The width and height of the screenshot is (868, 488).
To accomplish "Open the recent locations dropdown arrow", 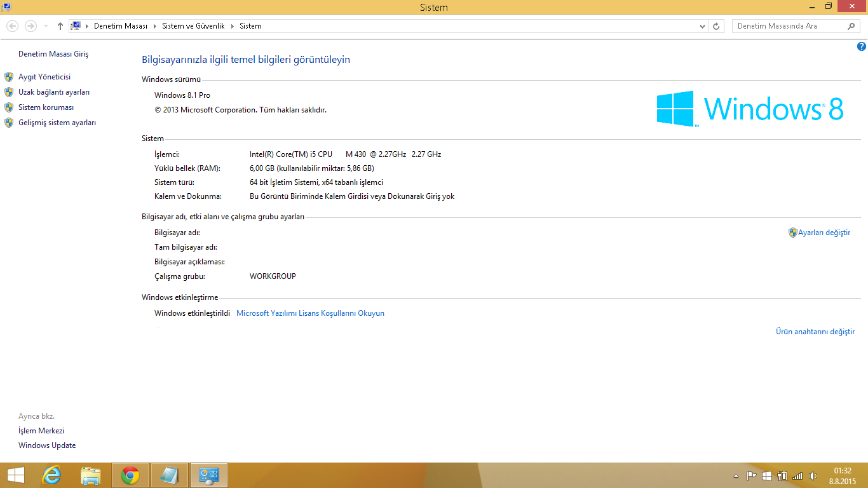I will 46,26.
